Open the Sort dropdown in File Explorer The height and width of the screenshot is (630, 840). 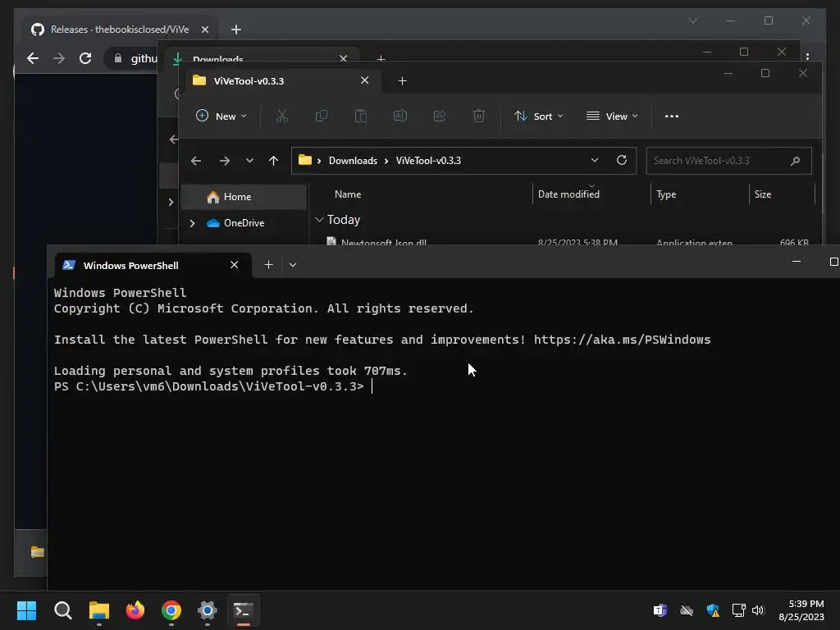click(538, 116)
